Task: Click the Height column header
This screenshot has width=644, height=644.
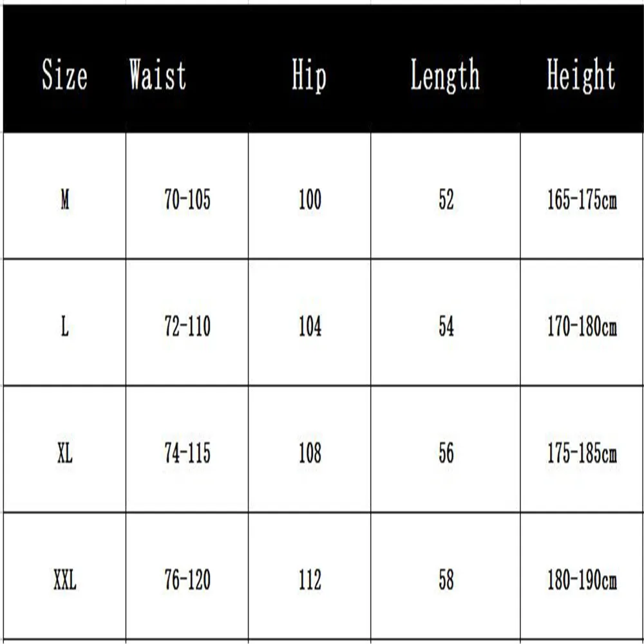Action: 581,75
